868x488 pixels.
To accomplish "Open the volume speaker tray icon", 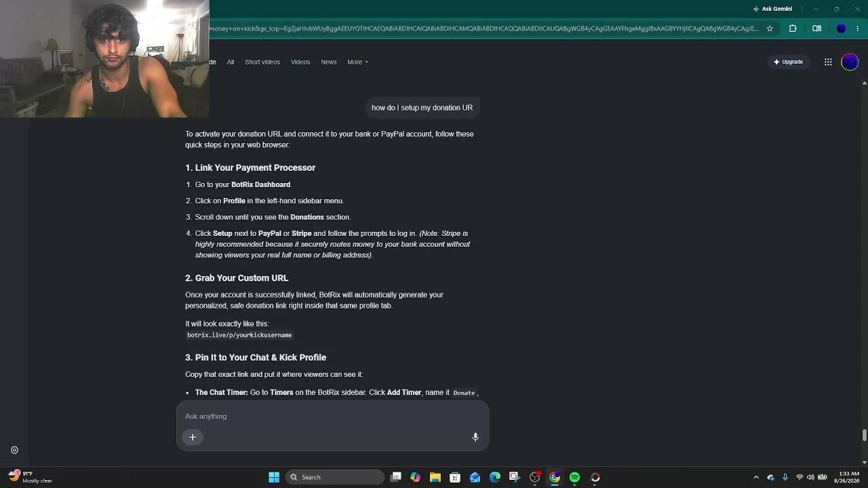I will 810,477.
